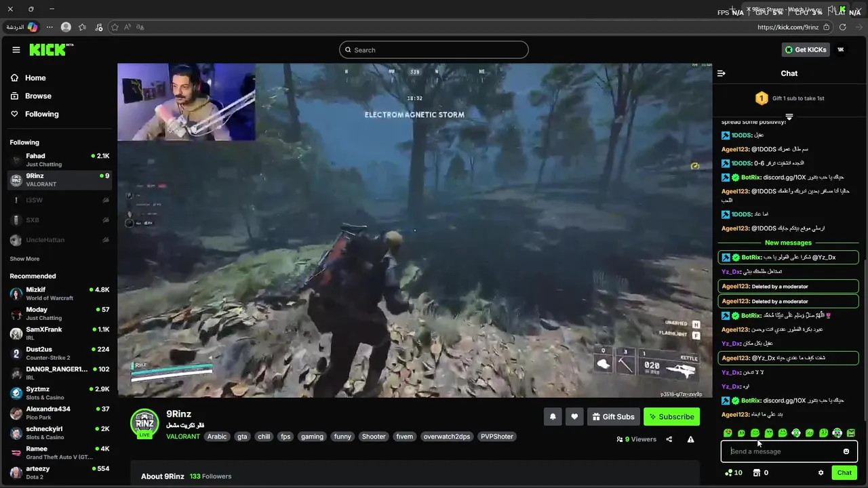Collapse the chat panel with the arrow icon
The width and height of the screenshot is (868, 488).
tap(722, 73)
